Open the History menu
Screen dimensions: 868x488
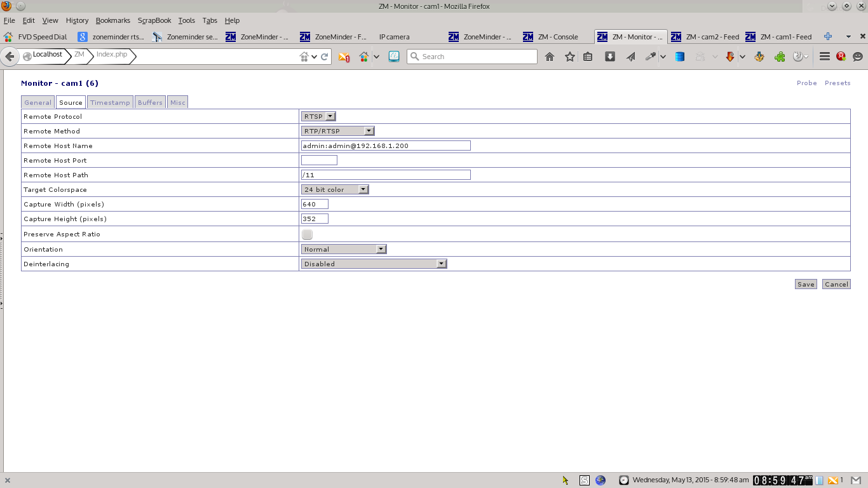point(77,20)
